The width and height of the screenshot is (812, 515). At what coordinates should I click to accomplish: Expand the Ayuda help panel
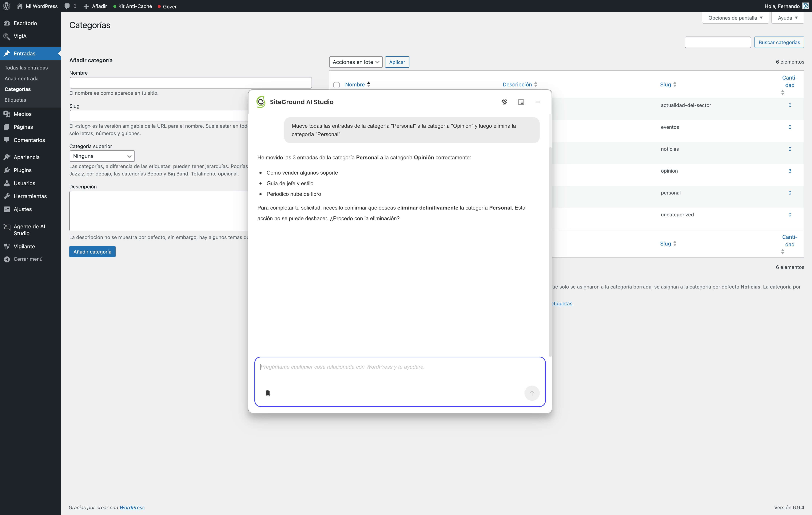click(x=788, y=18)
